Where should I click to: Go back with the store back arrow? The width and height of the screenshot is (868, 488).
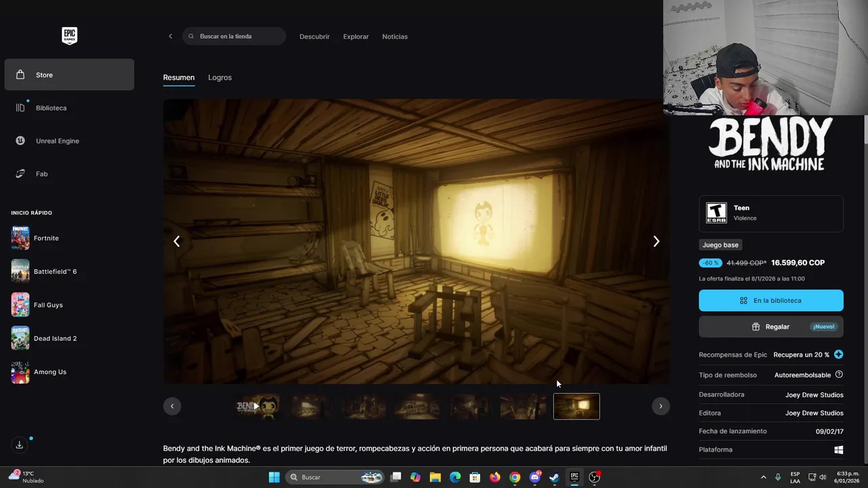170,37
